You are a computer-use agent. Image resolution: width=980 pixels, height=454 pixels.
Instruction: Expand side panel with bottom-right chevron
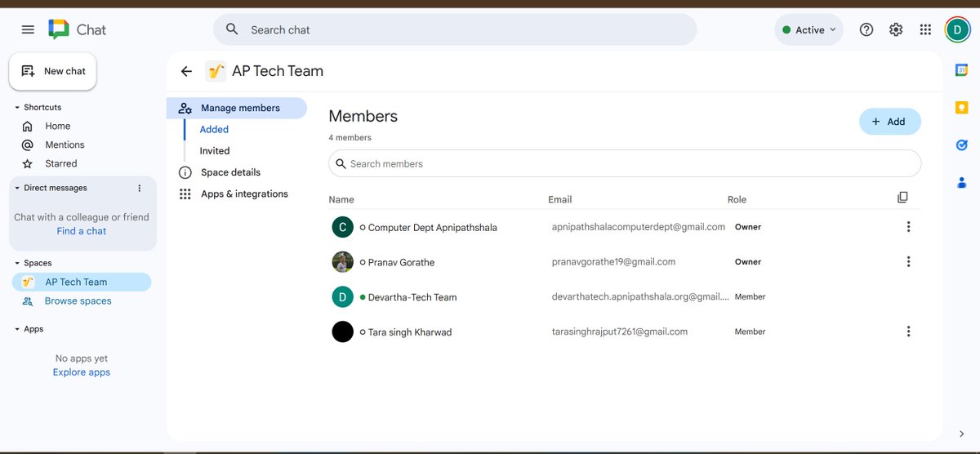point(961,434)
